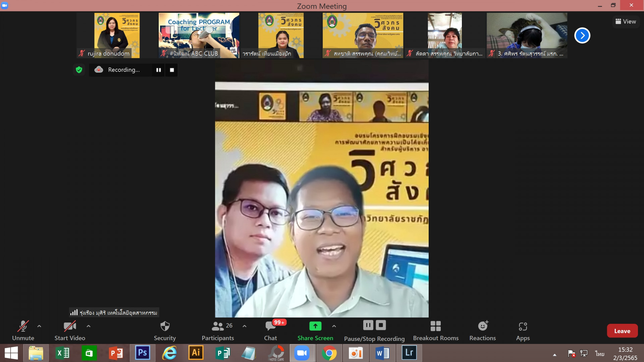The image size is (644, 362).
Task: Open Chat panel with 99+ messages
Action: (270, 330)
